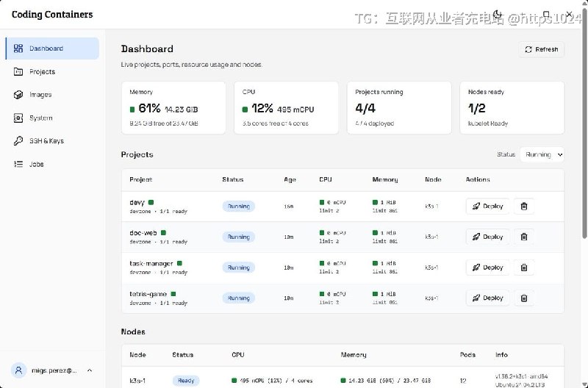The image size is (588, 388).
Task: Click the rocket icon on devy Deploy
Action: click(476, 206)
